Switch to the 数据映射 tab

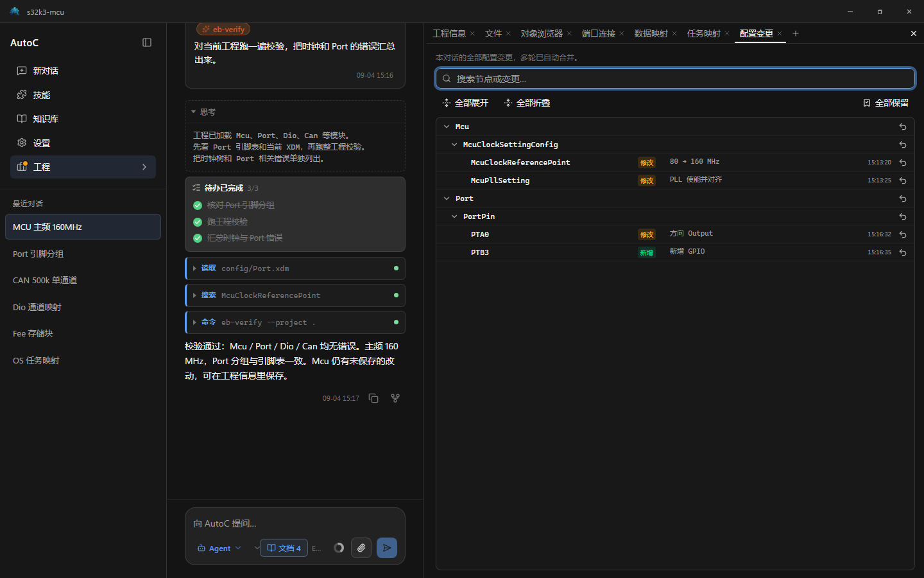click(x=651, y=33)
